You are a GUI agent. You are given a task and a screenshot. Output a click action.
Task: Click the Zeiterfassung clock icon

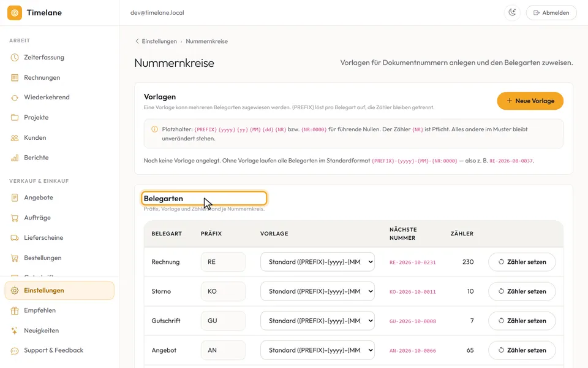pyautogui.click(x=15, y=58)
